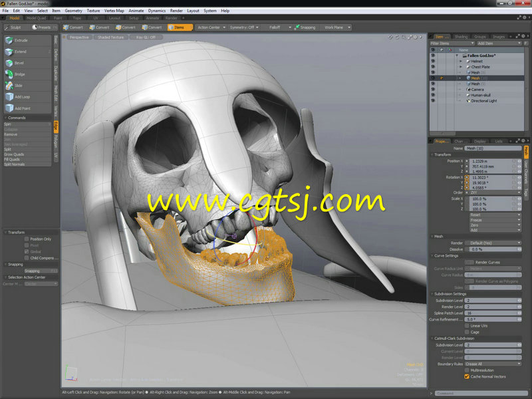Click the Shaded Texture view button
The height and width of the screenshot is (399, 532).
click(110, 37)
